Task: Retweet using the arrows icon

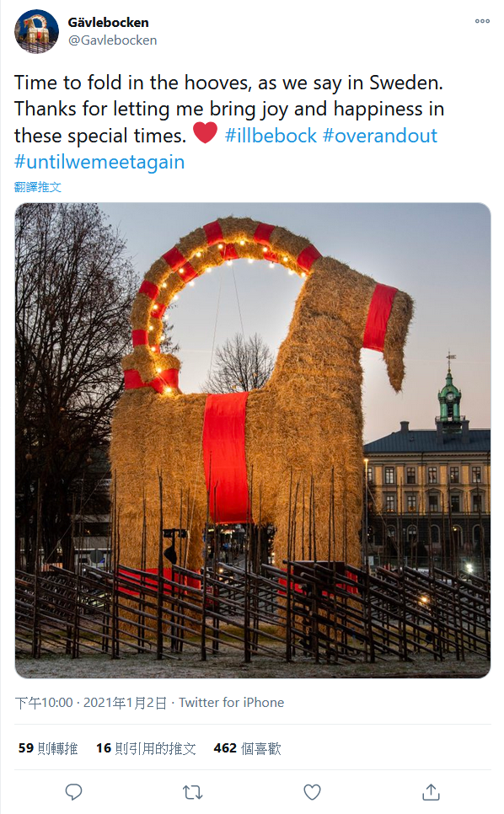Action: (x=192, y=792)
